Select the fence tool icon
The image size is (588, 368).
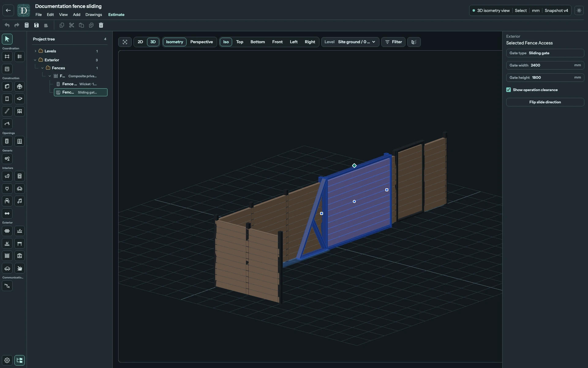click(7, 256)
